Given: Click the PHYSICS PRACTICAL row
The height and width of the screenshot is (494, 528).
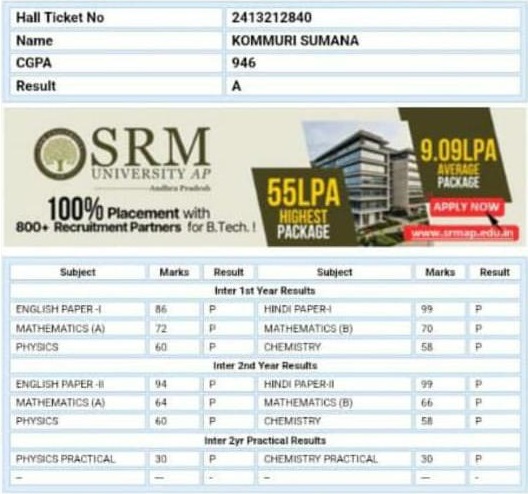Looking at the screenshot, I should coord(265,459).
